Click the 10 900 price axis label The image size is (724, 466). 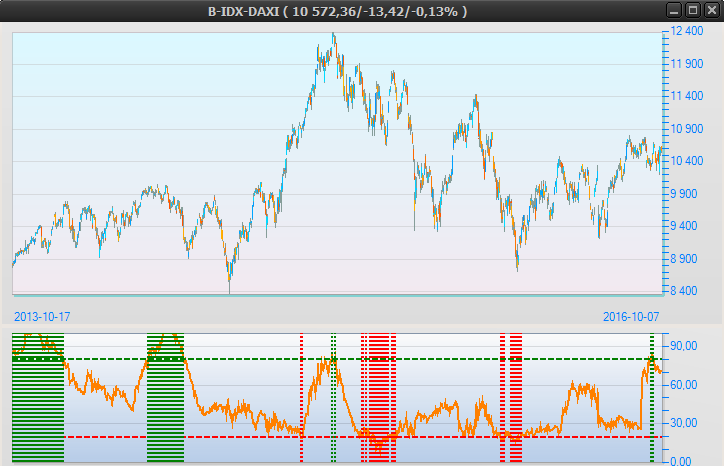687,129
